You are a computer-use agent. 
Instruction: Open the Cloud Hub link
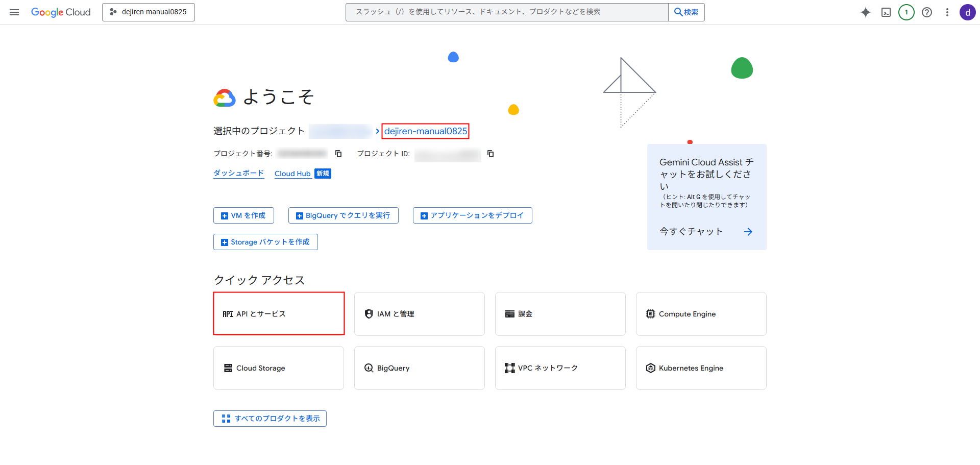coord(292,174)
